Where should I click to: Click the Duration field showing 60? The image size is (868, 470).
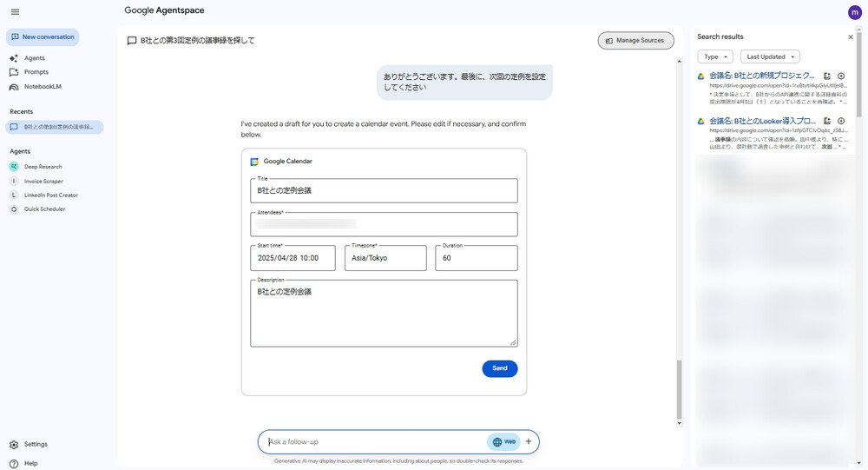476,258
